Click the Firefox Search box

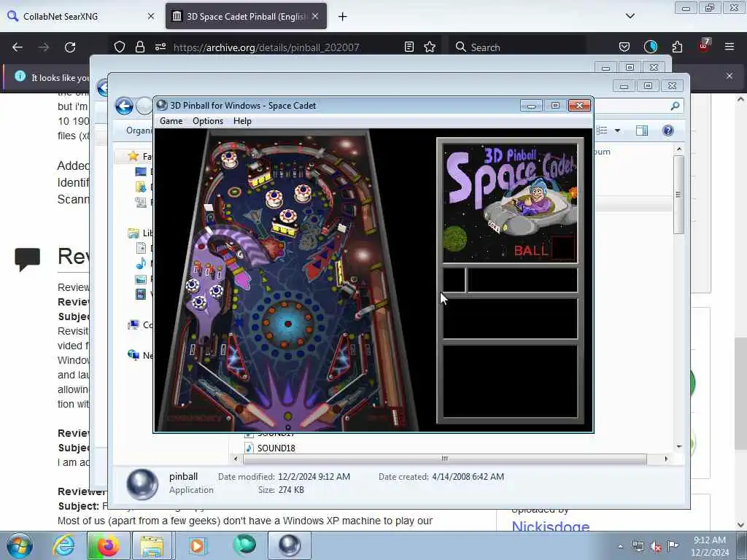click(x=517, y=47)
